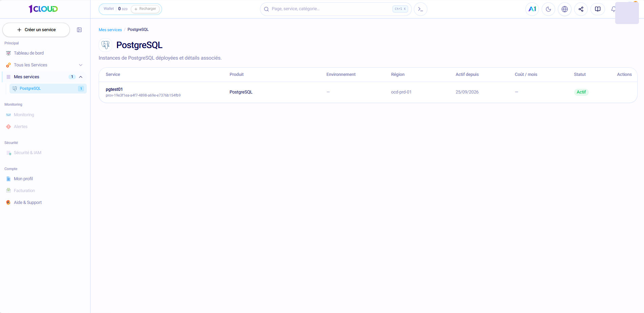This screenshot has height=313, width=644.
Task: Open Tableau de bord in sidebar
Action: (x=29, y=53)
